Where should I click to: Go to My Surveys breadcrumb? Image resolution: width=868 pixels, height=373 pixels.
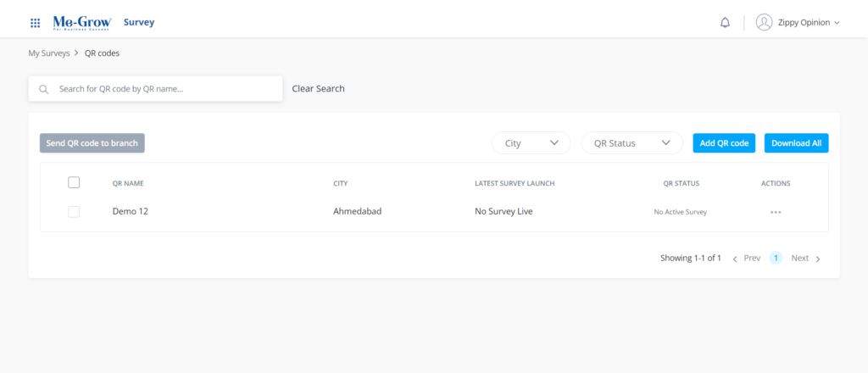[x=49, y=53]
